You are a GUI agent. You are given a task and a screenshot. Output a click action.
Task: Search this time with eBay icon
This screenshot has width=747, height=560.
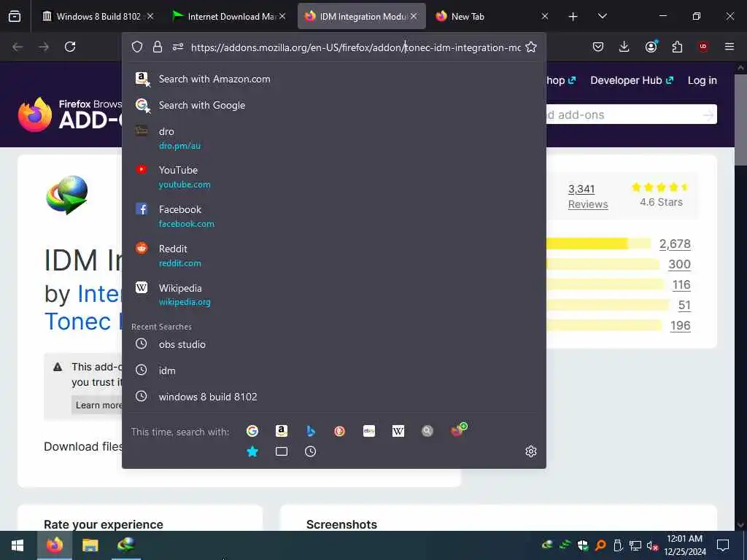tap(369, 431)
